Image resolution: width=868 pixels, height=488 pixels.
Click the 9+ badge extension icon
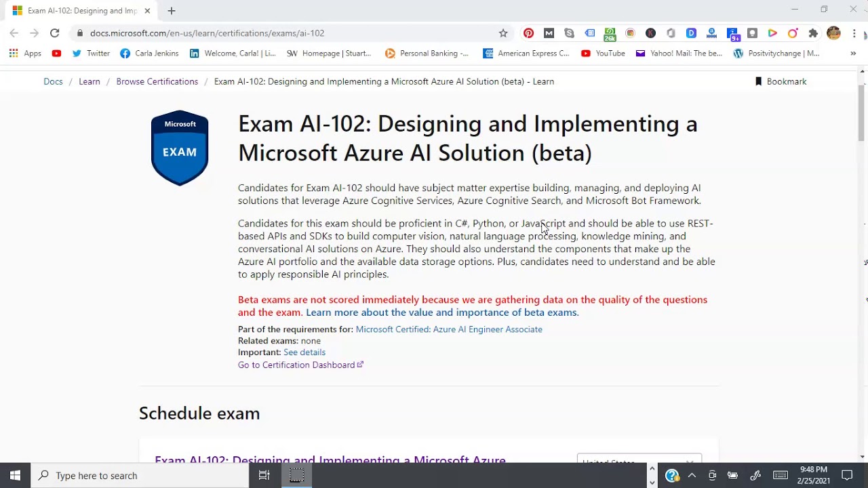[732, 33]
